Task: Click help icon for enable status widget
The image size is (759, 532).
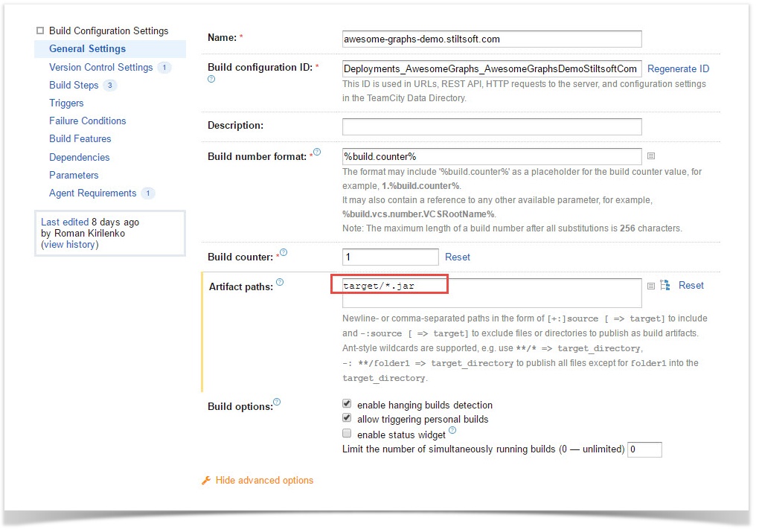Action: click(x=452, y=430)
